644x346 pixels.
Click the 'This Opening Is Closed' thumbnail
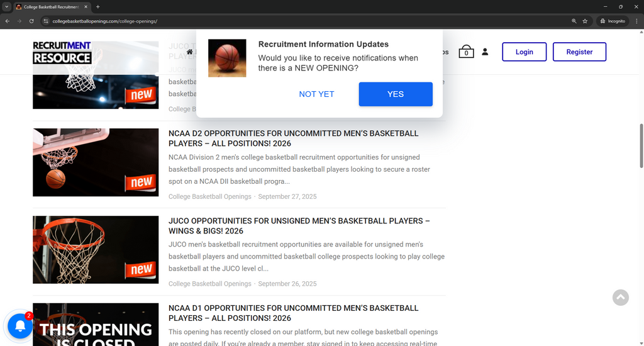point(96,325)
